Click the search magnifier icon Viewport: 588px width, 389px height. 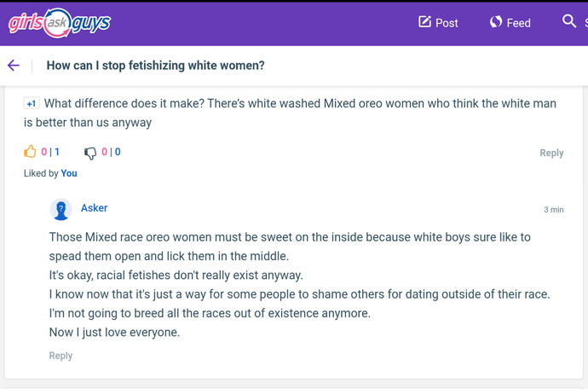click(x=569, y=21)
